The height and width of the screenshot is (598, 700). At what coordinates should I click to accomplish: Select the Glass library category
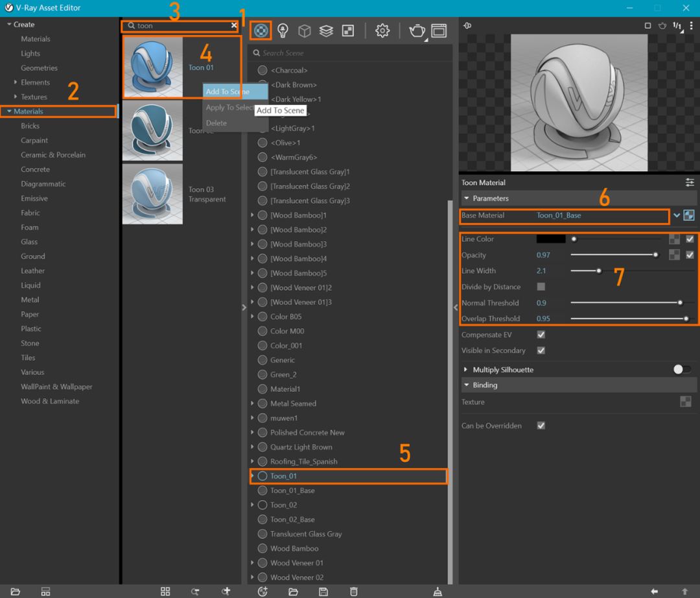[x=29, y=242]
